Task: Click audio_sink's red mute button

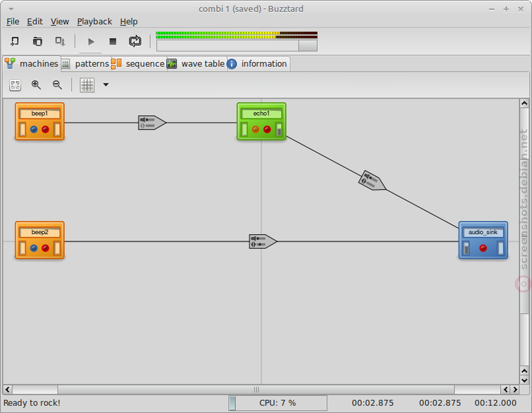Action: [483, 248]
